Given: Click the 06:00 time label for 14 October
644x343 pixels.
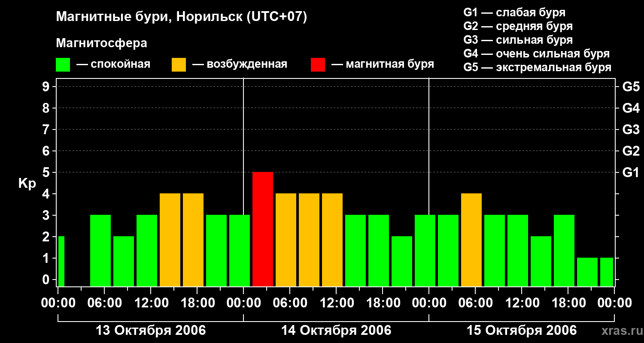Looking at the screenshot, I should 290,303.
